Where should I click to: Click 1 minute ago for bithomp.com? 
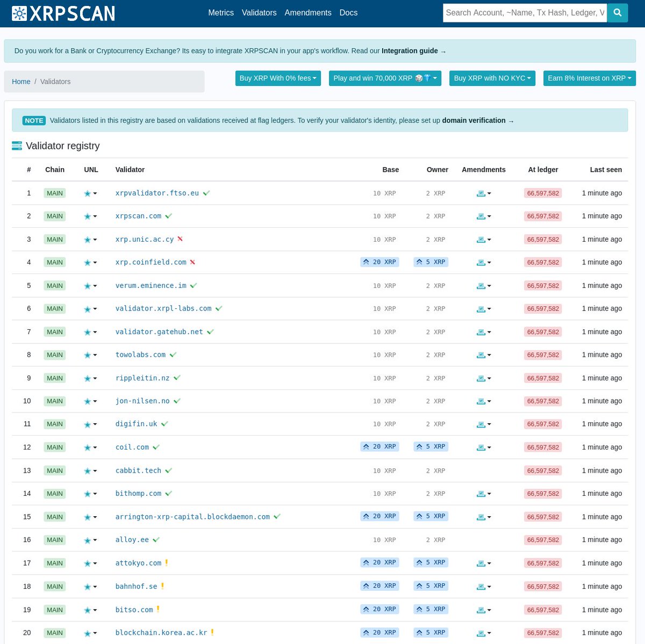[x=602, y=493]
